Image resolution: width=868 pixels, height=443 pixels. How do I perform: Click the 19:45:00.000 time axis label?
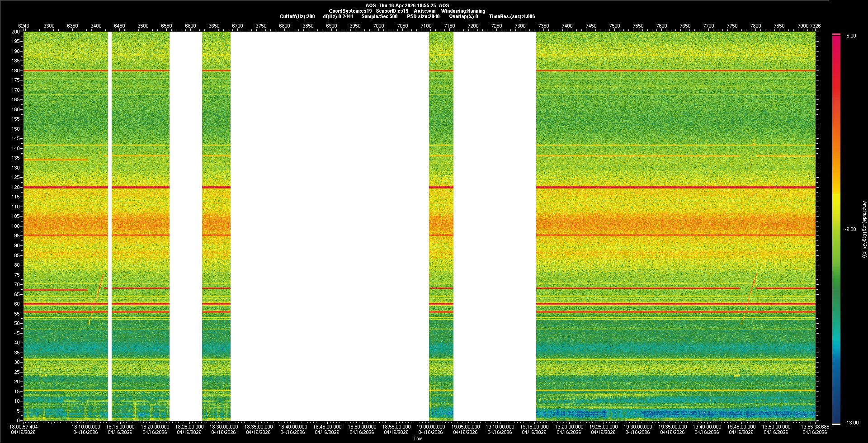pos(741,427)
